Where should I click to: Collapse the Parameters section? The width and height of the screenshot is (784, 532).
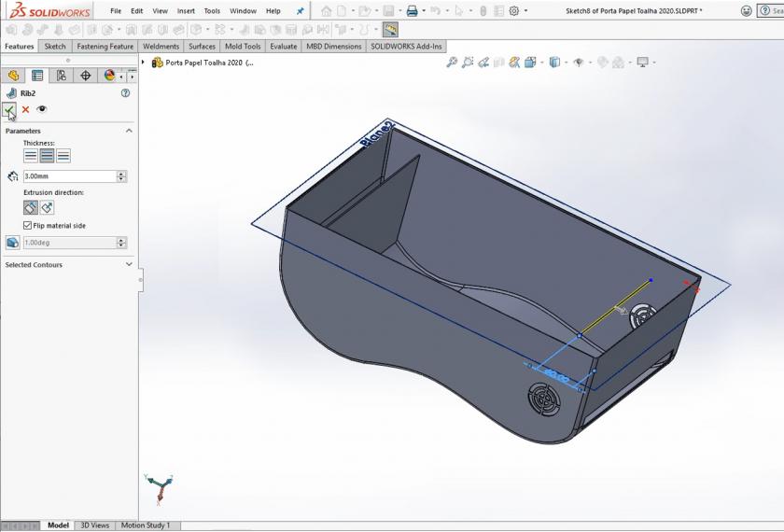tap(129, 131)
